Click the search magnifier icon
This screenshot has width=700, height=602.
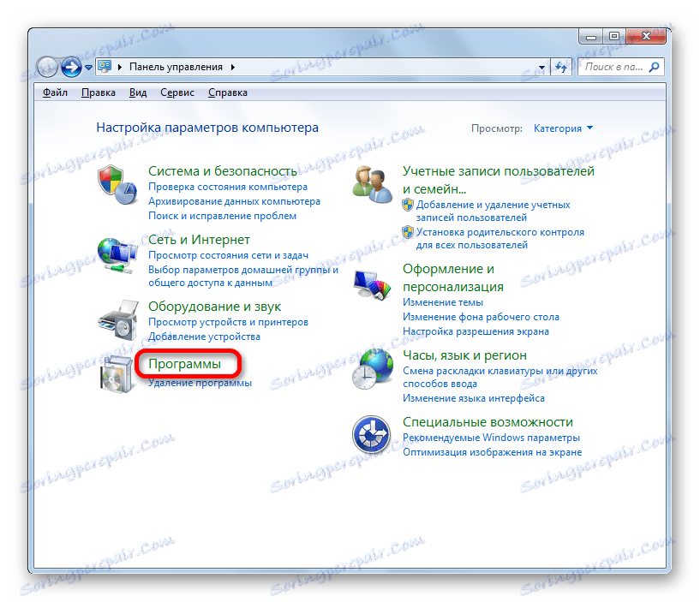click(654, 67)
